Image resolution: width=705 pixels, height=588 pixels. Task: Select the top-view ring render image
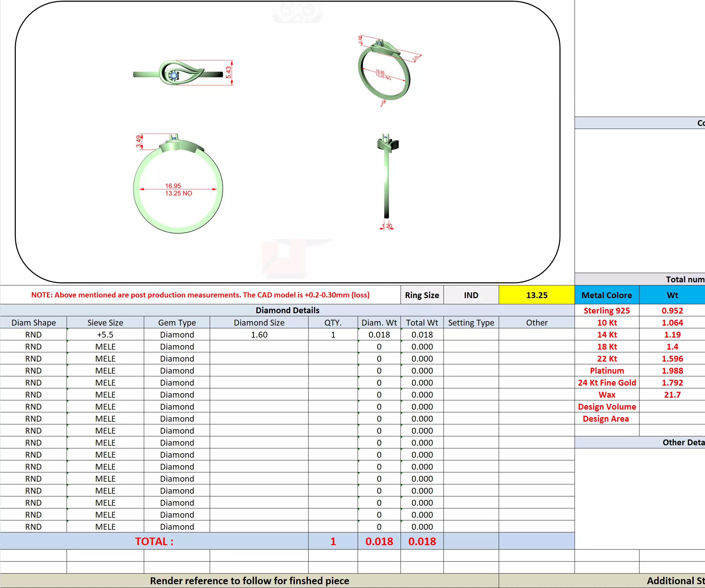tap(178, 73)
